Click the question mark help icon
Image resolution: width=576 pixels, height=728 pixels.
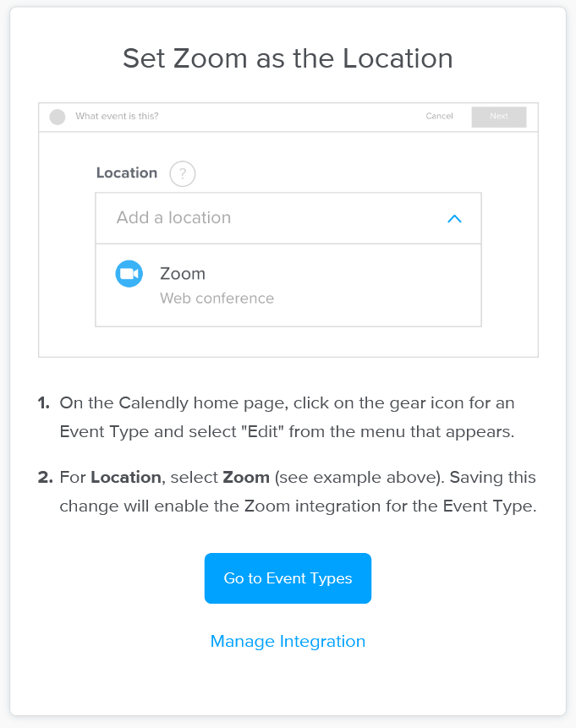183,174
